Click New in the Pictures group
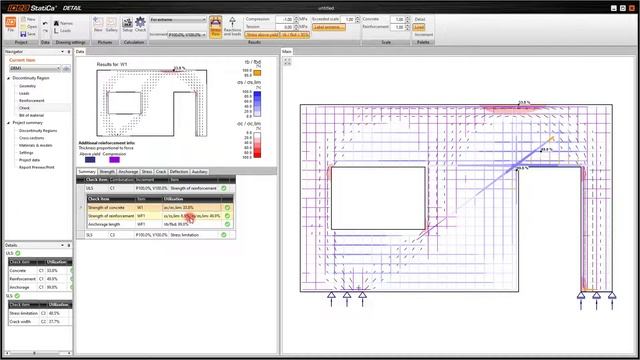This screenshot has width=640, height=360. pyautogui.click(x=98, y=24)
